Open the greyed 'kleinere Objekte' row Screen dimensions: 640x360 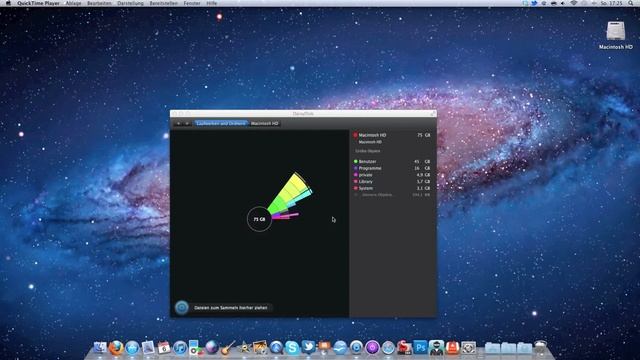(392, 195)
